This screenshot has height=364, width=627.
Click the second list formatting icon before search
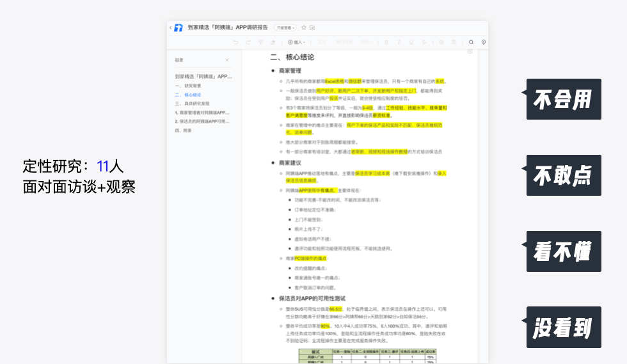pos(454,42)
